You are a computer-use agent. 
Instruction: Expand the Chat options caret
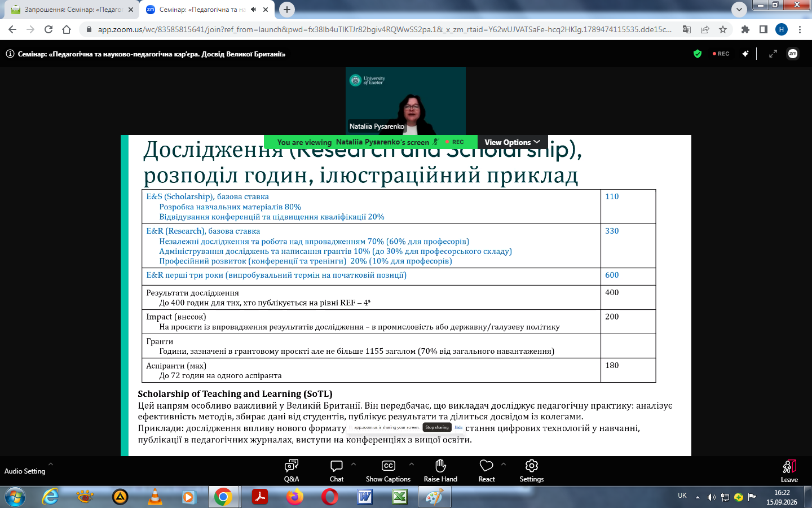click(x=354, y=464)
